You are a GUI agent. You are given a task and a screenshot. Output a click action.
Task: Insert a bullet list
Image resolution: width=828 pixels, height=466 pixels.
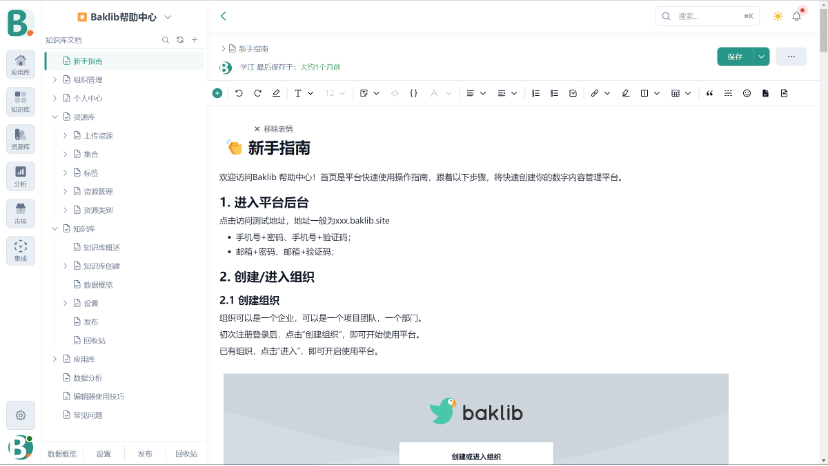(554, 93)
